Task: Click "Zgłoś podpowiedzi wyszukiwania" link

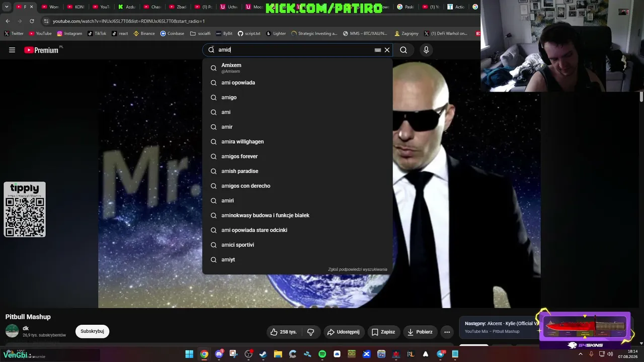Action: [x=358, y=269]
